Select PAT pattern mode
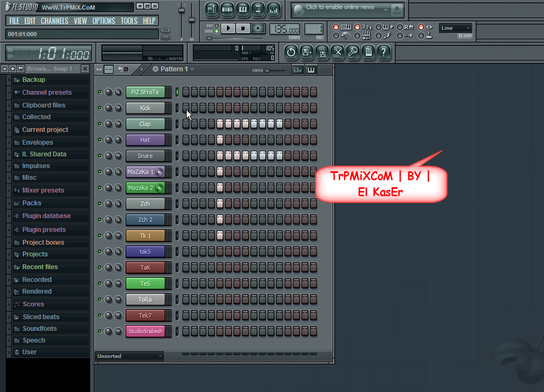The width and height of the screenshot is (544, 392). click(x=216, y=26)
